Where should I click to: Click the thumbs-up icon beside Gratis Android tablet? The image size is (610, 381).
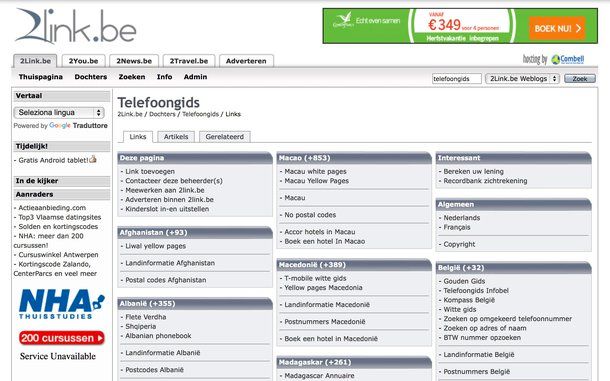(93, 159)
